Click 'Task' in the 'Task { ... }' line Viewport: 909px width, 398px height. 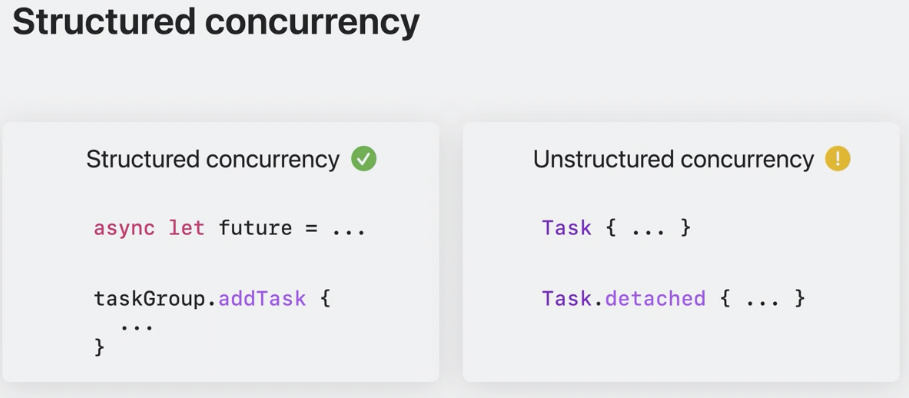coord(566,228)
